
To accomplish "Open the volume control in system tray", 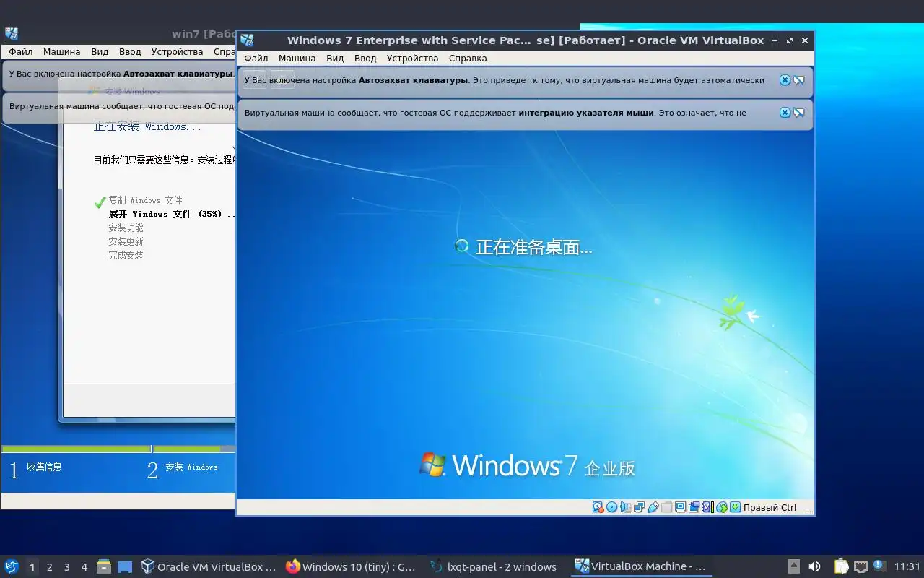I will point(814,566).
